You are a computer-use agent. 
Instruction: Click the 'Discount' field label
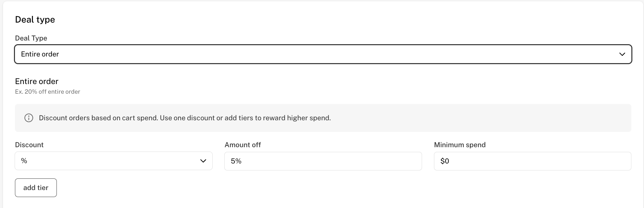coord(29,145)
